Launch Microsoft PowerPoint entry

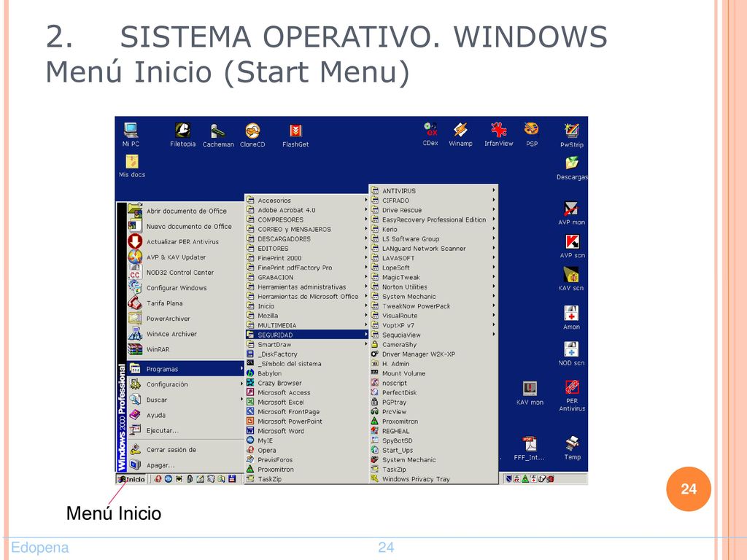(x=307, y=421)
